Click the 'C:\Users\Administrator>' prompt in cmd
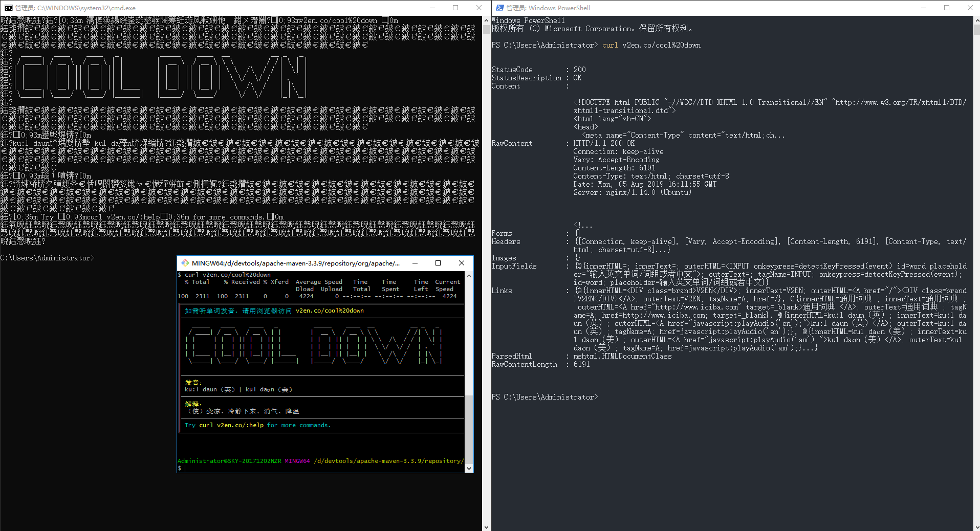The image size is (980, 531). 47,258
